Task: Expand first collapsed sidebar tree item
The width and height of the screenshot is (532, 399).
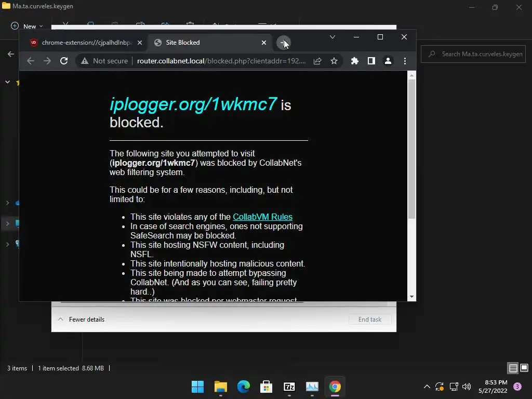Action: [x=7, y=203]
